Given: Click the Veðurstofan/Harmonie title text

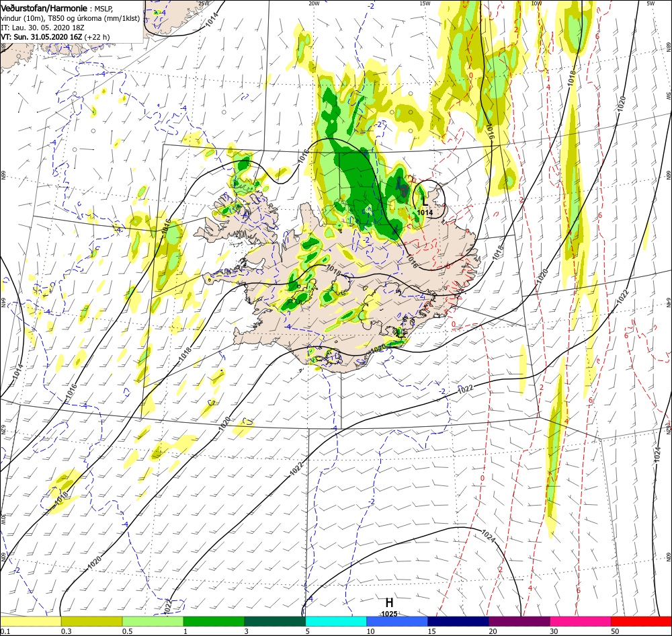Looking at the screenshot, I should click(x=44, y=8).
